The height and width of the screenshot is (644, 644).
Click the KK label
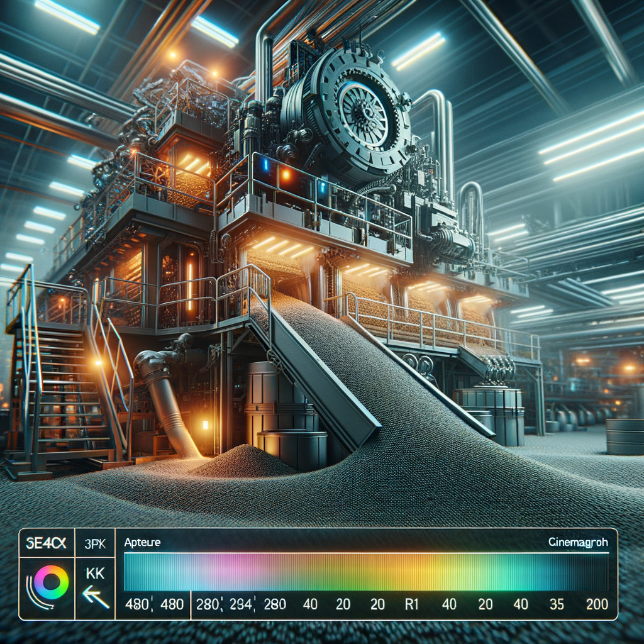coord(96,573)
